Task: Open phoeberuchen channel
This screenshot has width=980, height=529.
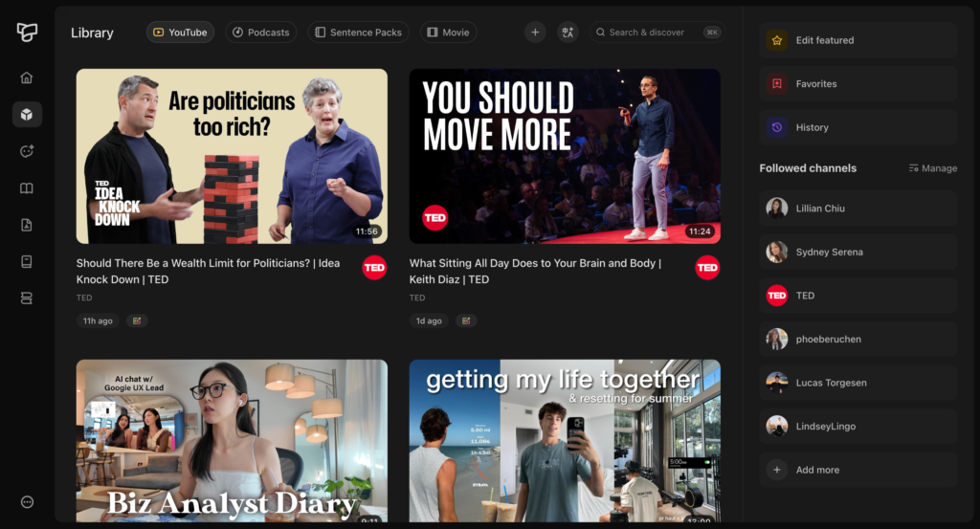Action: (x=858, y=340)
